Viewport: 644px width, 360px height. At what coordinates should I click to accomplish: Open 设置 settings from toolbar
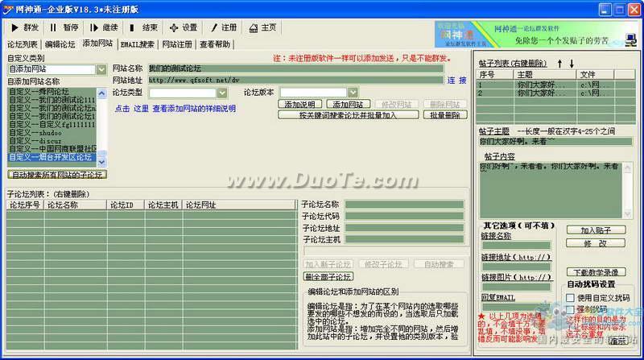(184, 27)
